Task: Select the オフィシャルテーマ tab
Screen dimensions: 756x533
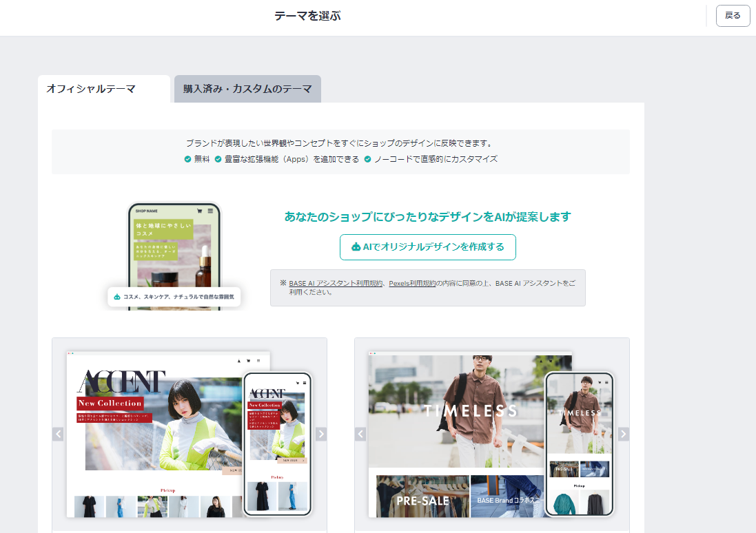Action: click(x=104, y=89)
